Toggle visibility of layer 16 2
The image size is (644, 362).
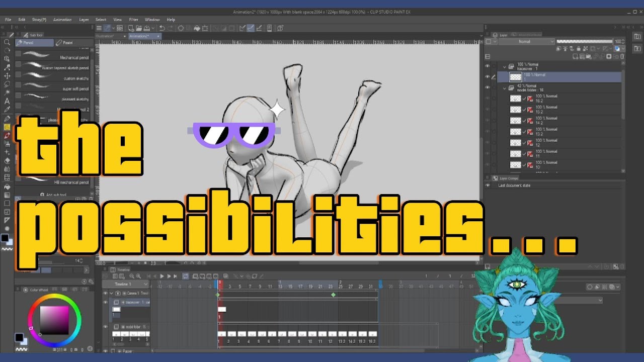[487, 99]
